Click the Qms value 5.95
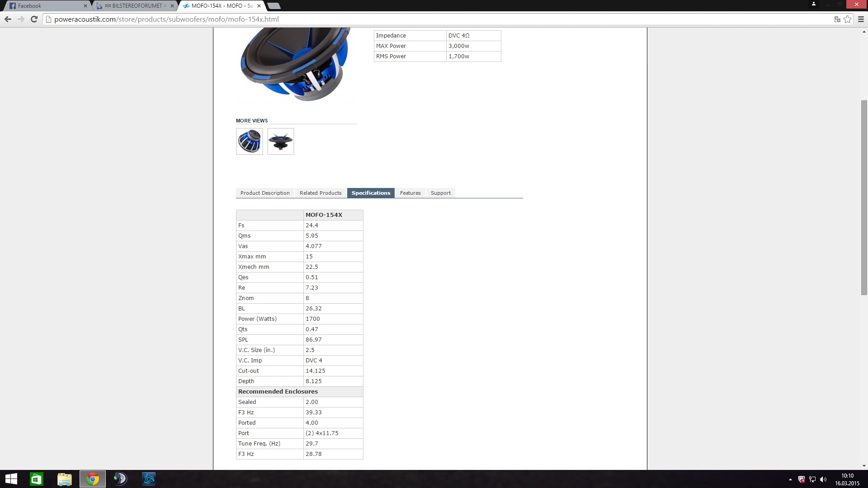 tap(312, 236)
